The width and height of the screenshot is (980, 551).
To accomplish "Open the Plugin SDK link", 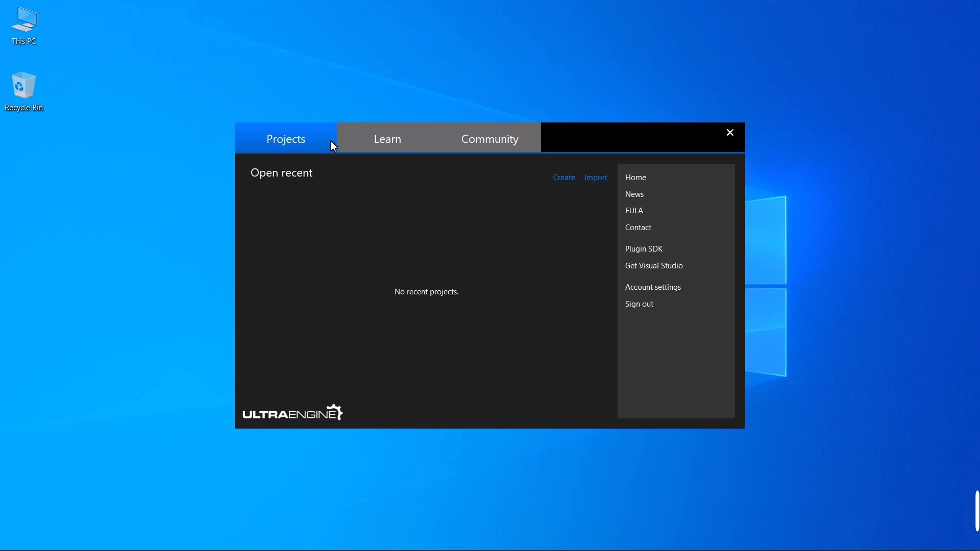I will coord(644,249).
